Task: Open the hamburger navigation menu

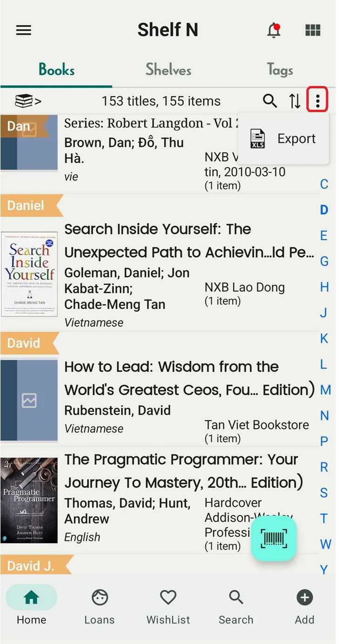Action: pos(24,31)
